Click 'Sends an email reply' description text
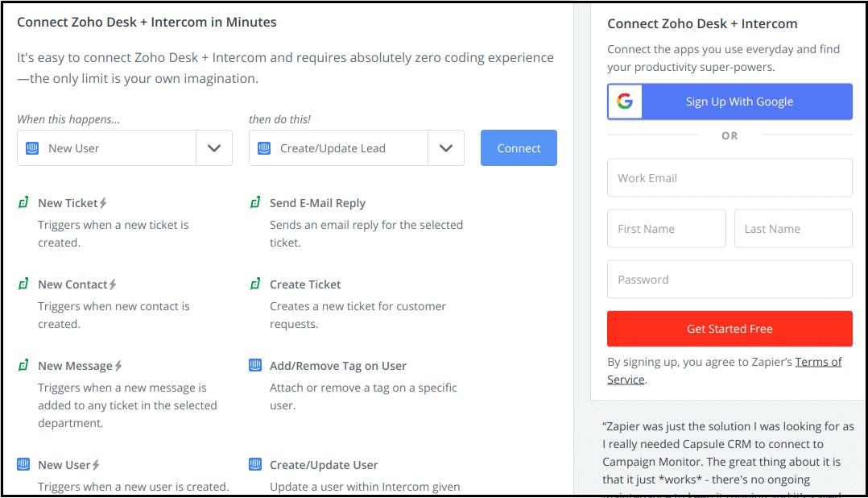The image size is (868, 498). click(x=366, y=234)
